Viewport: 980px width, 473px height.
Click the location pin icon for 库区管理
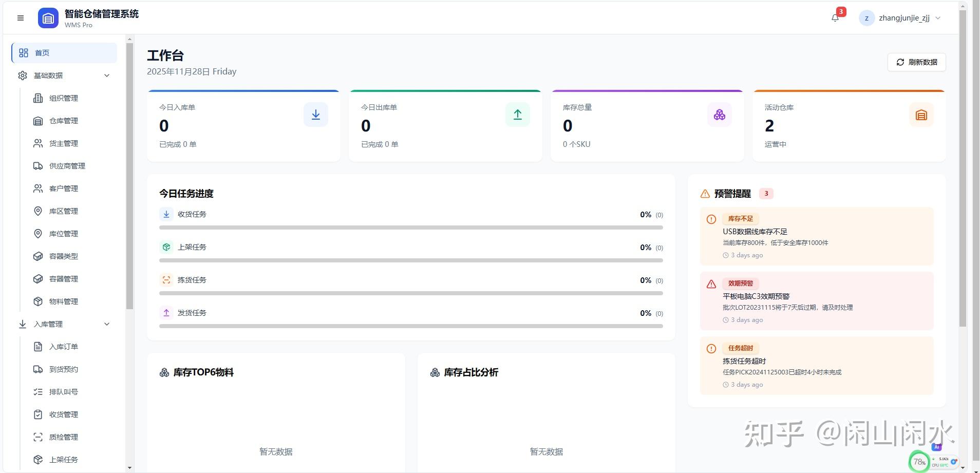tap(38, 211)
